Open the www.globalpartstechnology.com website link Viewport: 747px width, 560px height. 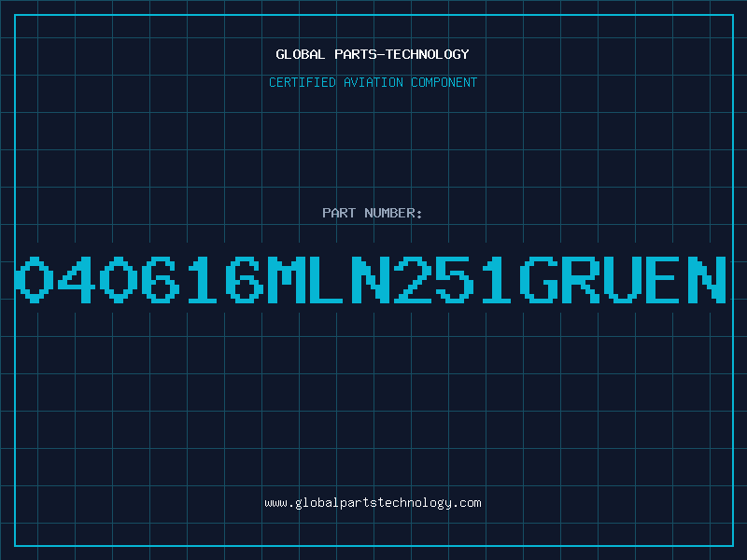(373, 503)
